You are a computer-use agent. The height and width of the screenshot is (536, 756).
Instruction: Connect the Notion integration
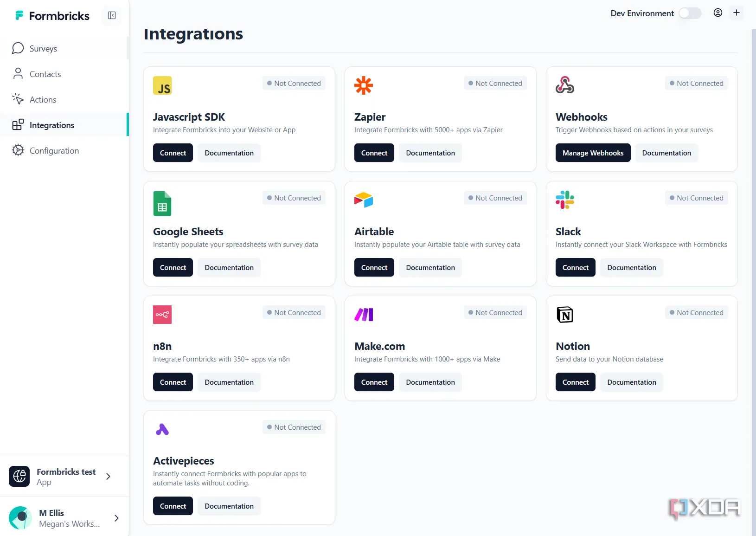[x=576, y=382]
